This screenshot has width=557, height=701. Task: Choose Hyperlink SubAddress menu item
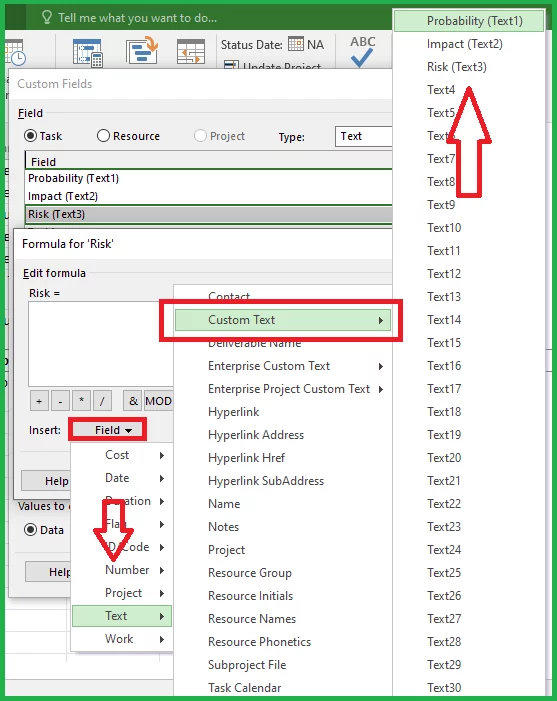(283, 481)
